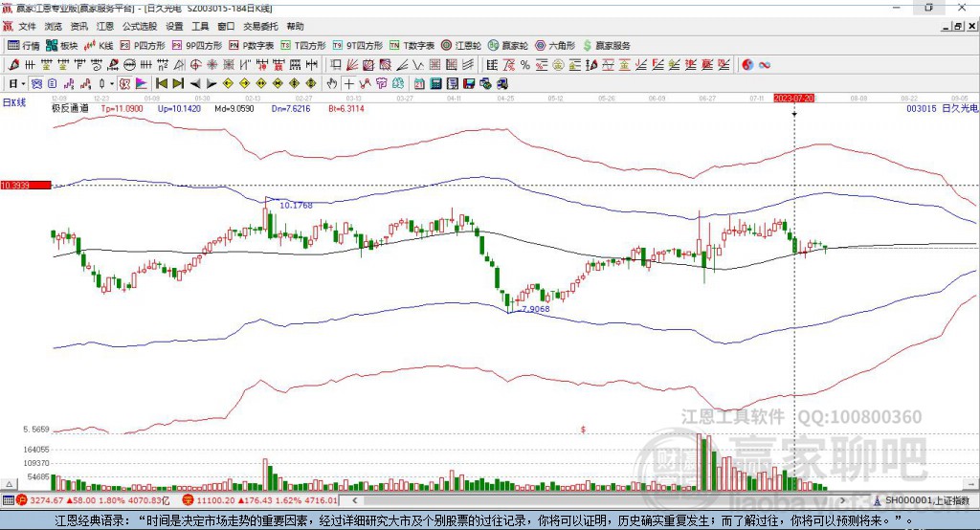Jump to last bar button
The height and width of the screenshot is (530, 980).
click(178, 84)
